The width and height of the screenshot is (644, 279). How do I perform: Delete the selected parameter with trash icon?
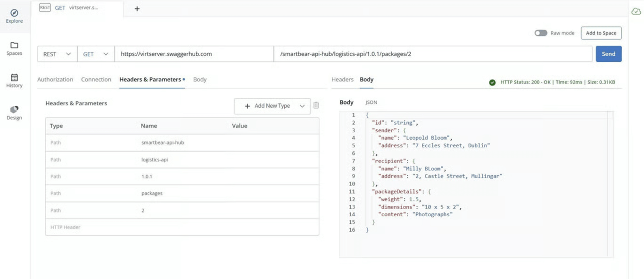pyautogui.click(x=316, y=106)
